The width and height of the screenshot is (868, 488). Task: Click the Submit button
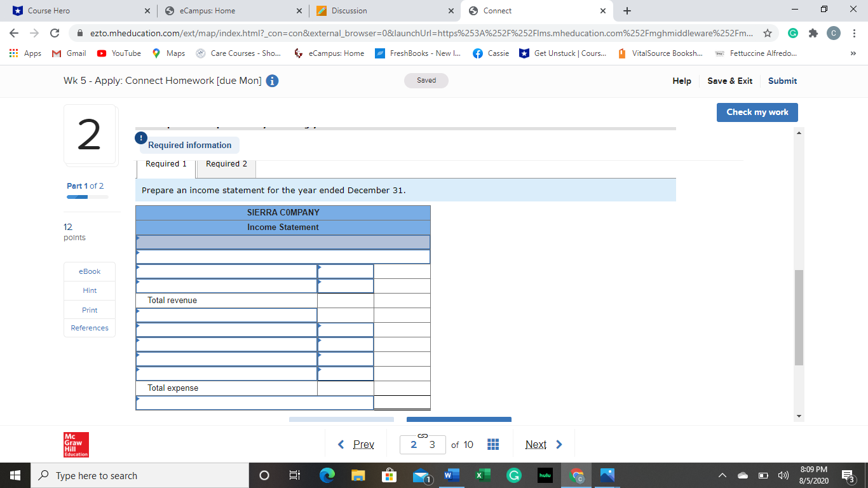point(782,81)
